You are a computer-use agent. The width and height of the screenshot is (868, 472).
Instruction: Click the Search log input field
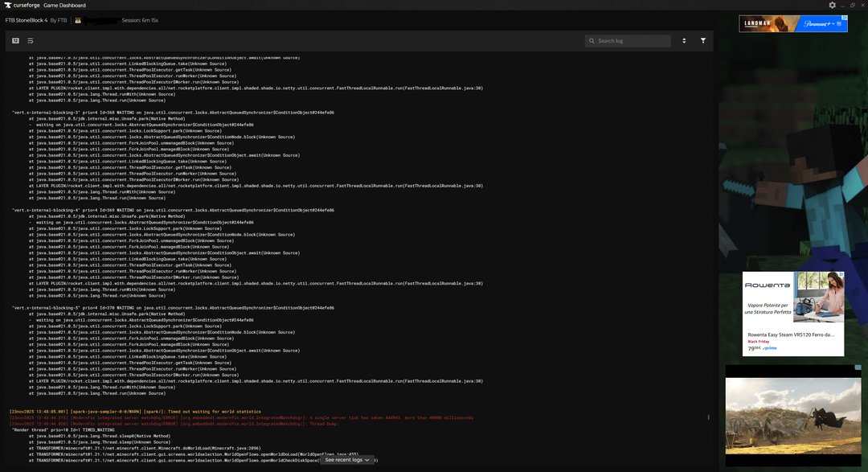631,41
